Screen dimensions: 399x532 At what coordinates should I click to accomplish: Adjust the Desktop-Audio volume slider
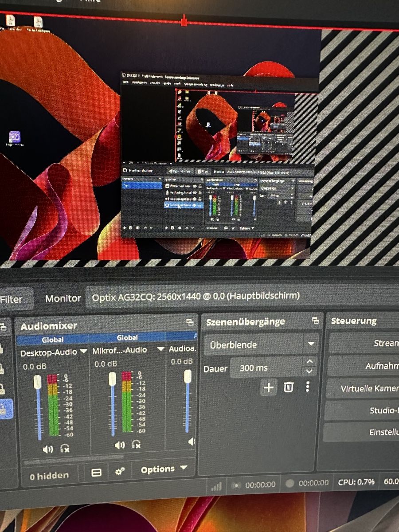[38, 407]
